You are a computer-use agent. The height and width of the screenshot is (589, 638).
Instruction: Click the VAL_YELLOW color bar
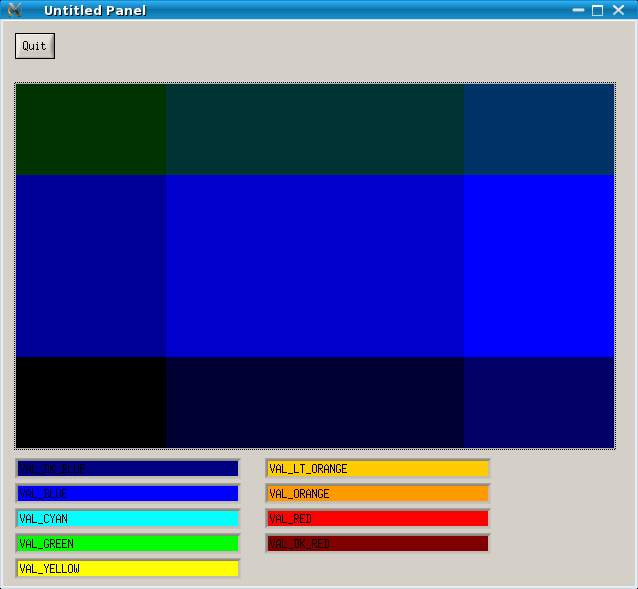128,568
